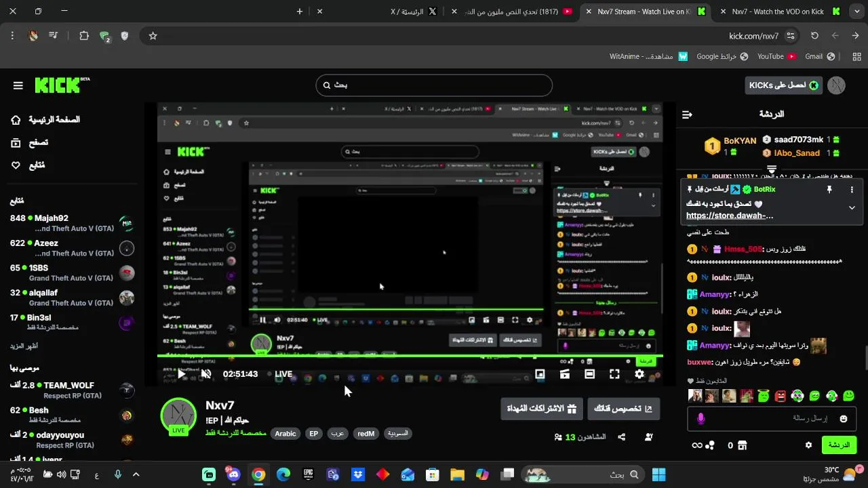Open Bin3sl channel in followed list

[x=72, y=323]
